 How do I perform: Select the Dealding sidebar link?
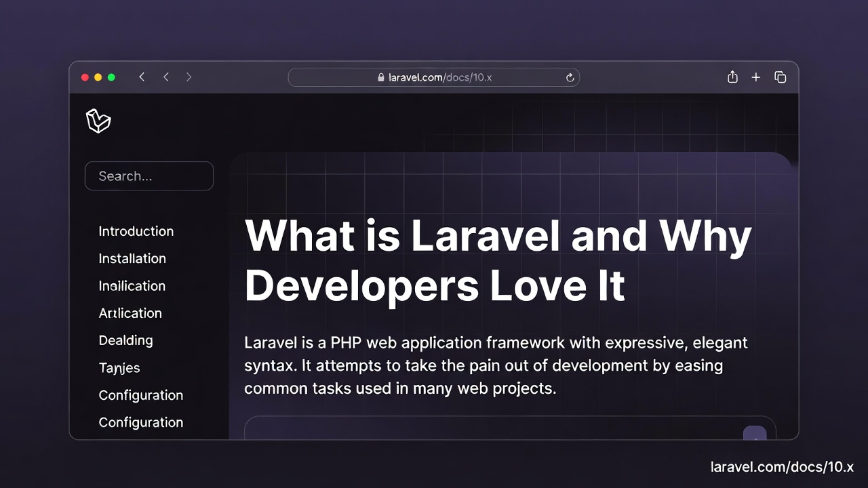tap(125, 340)
